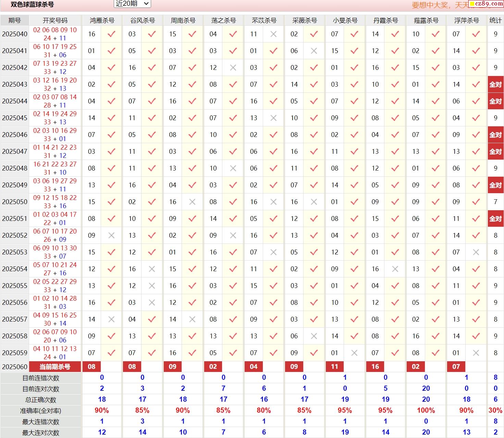Click the X mark for 采薇杀号 in row 2025041
The image size is (504, 438).
click(x=314, y=51)
